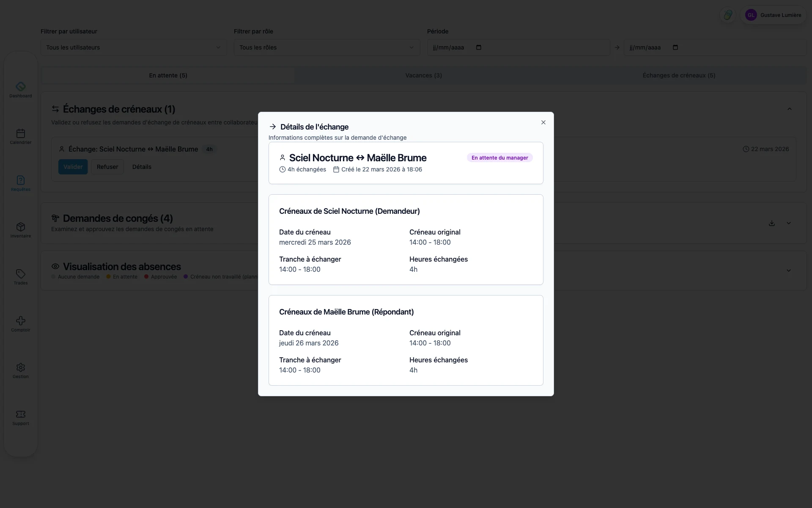Switch to the Vacances (3) tab

click(x=423, y=75)
